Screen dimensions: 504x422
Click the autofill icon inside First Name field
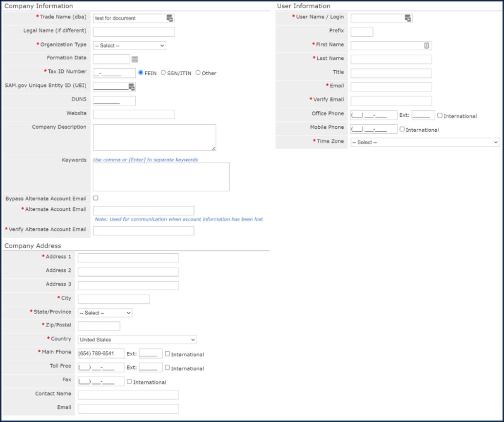pyautogui.click(x=426, y=46)
